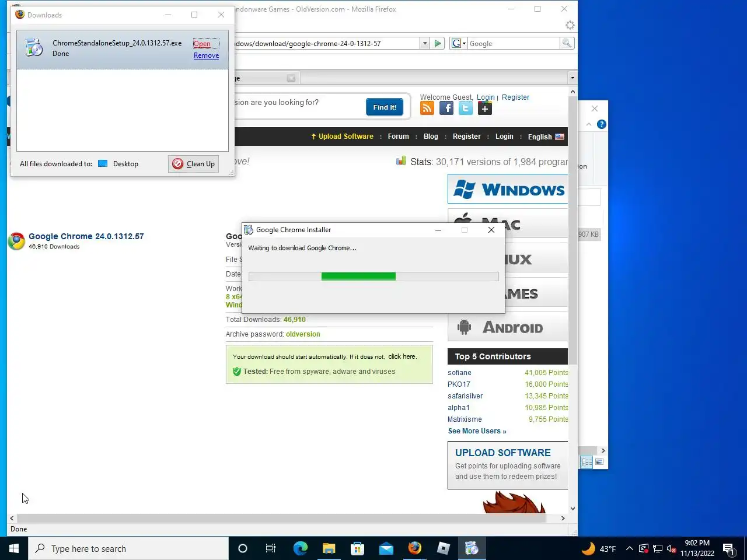The image size is (747, 560).
Task: Minimize the Google Chrome Installer window
Action: tap(438, 230)
